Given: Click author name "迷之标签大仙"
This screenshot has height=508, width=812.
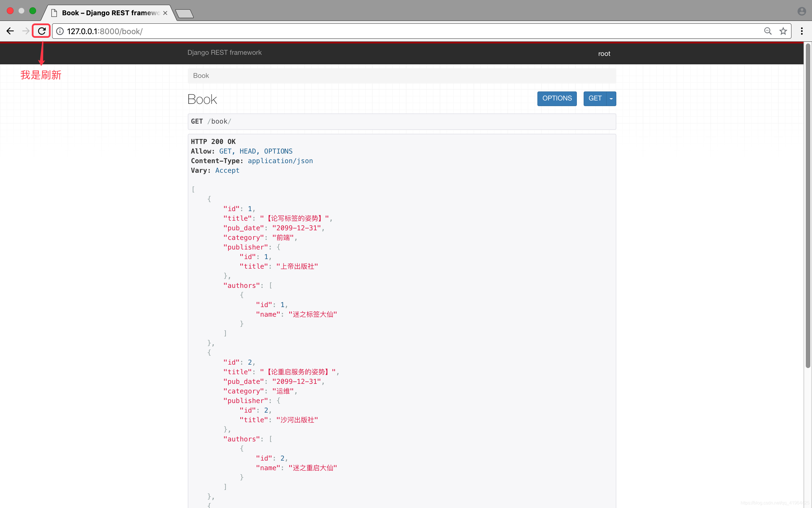Looking at the screenshot, I should (x=313, y=314).
